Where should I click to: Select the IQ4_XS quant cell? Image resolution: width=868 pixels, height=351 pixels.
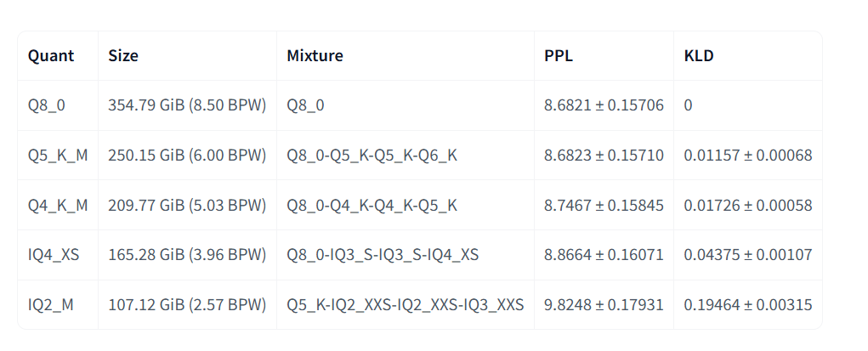(x=54, y=254)
